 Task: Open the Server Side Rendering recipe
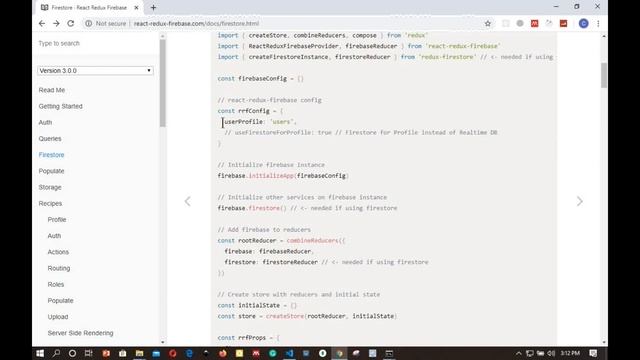(80, 333)
